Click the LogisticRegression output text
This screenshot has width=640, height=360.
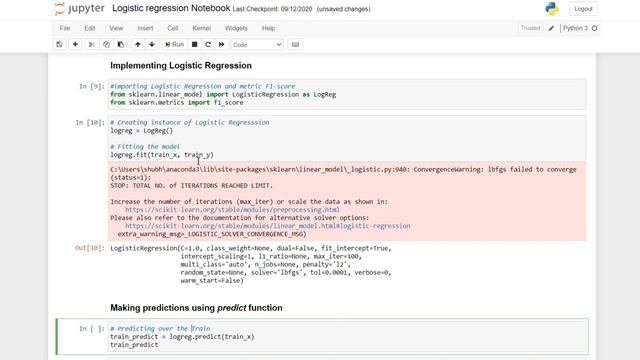click(251, 264)
